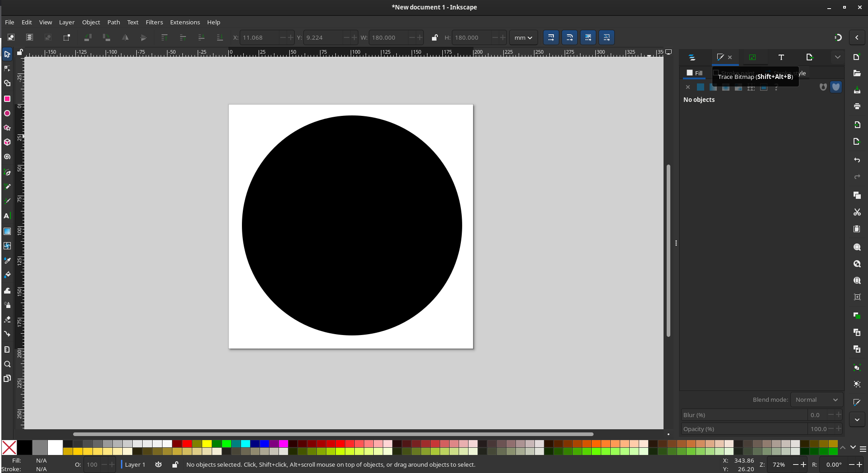Close the Fill and Stroke dock tab
The height and width of the screenshot is (473, 868).
tap(730, 57)
